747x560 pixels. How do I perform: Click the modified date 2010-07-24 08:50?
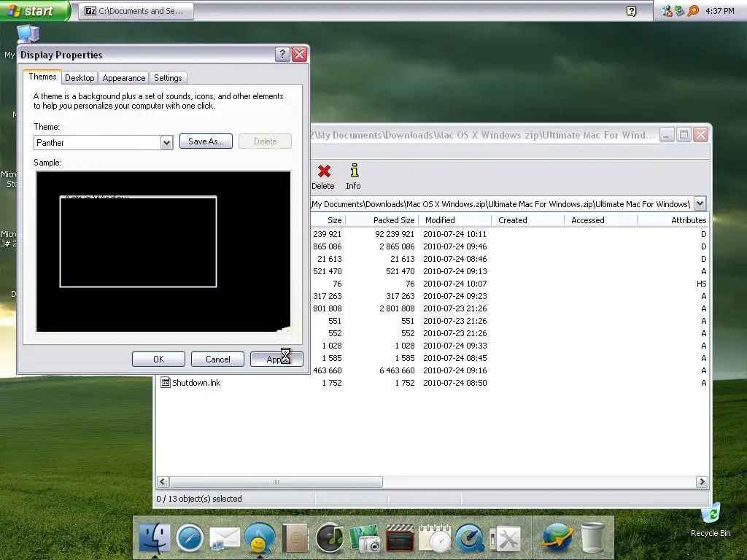455,382
